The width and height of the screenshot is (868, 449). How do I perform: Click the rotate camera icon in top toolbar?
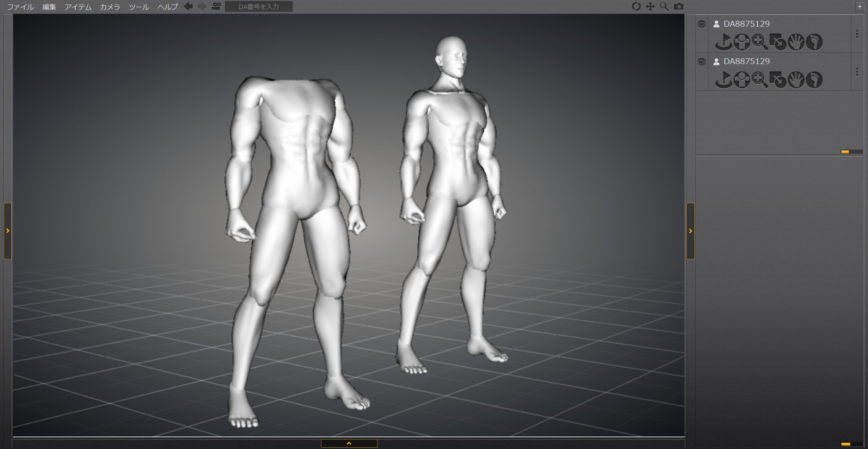(636, 7)
